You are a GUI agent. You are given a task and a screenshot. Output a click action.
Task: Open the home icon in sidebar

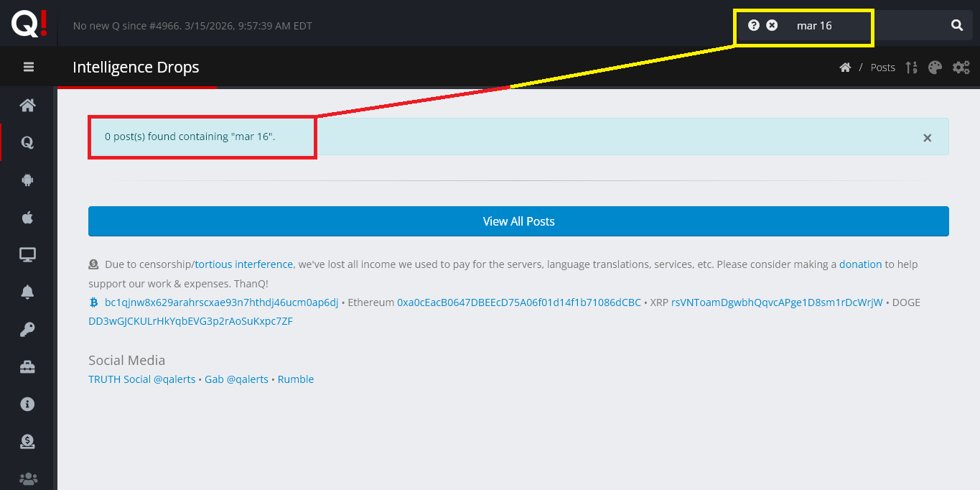[x=28, y=106]
